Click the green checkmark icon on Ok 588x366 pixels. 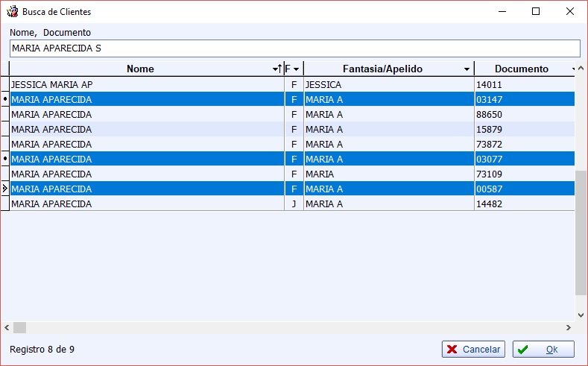522,350
